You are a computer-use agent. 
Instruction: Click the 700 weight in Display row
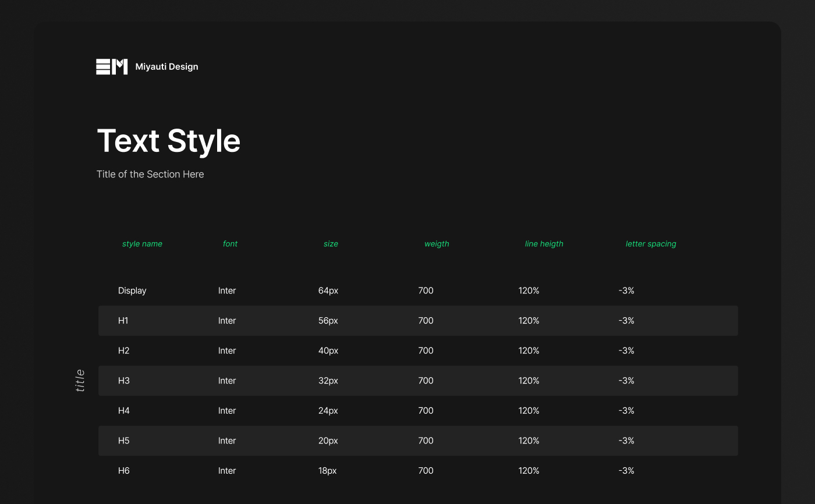point(426,290)
